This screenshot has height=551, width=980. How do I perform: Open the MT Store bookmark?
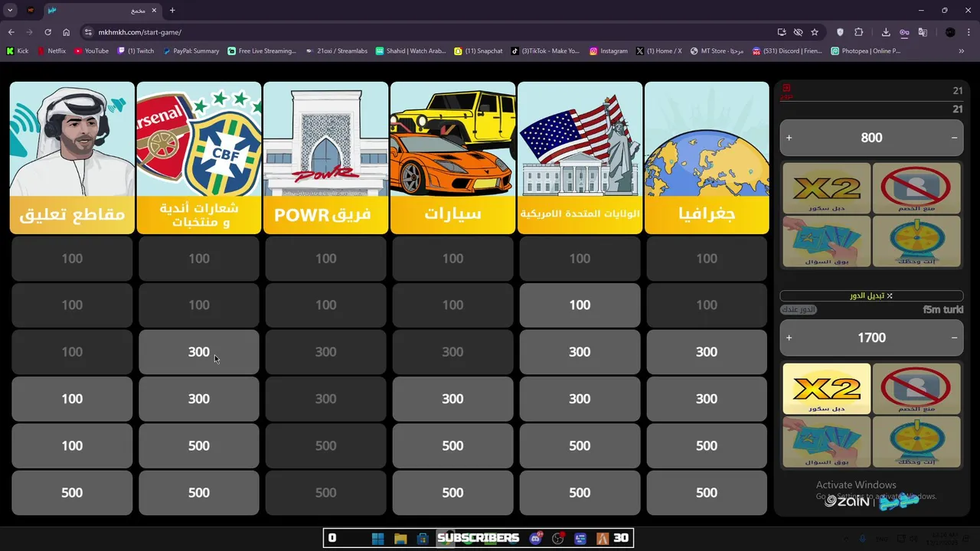(x=717, y=51)
